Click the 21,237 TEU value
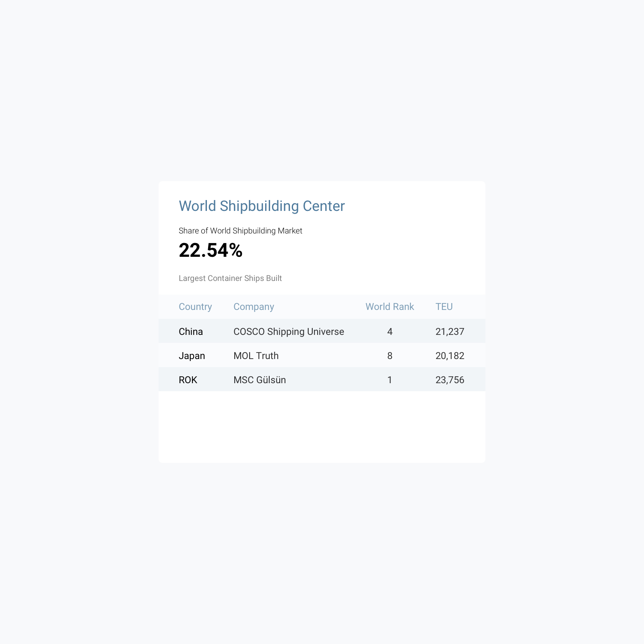644x644 pixels. tap(450, 332)
